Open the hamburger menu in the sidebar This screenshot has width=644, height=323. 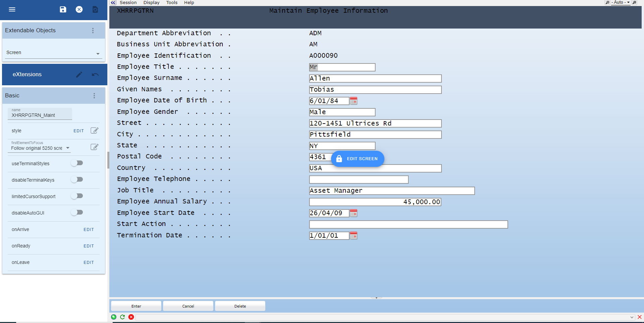click(12, 9)
